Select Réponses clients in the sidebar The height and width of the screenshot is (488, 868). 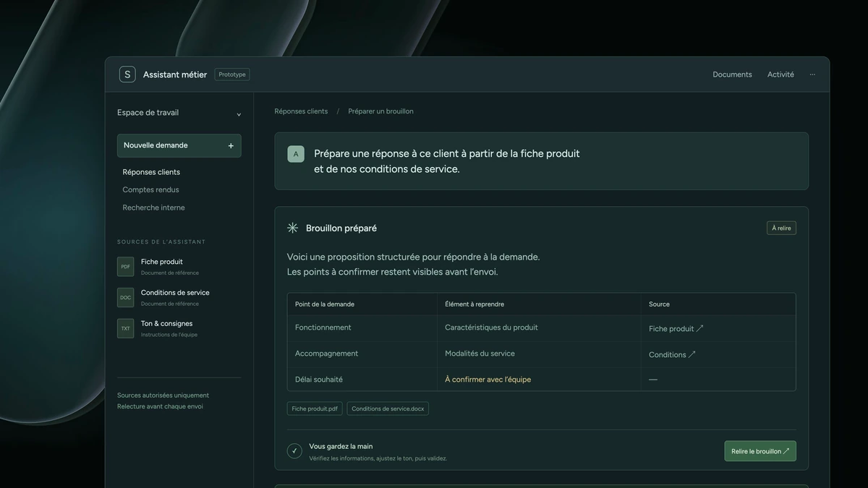click(151, 172)
